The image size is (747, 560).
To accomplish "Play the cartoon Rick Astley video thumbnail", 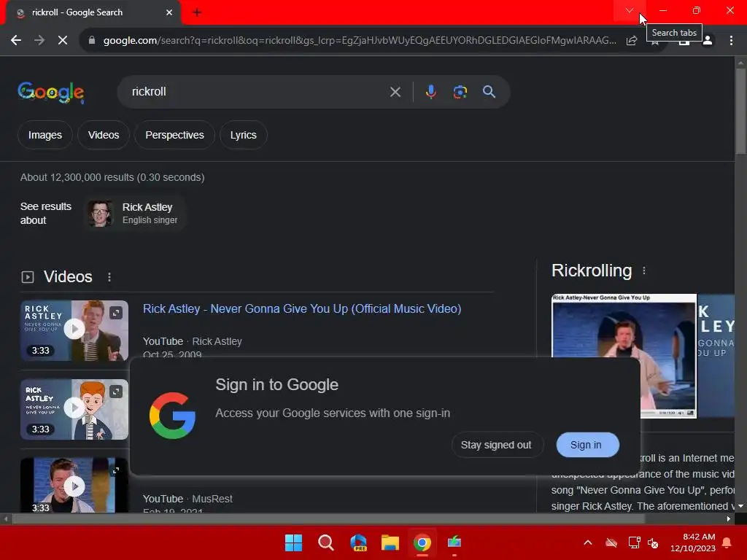I will (x=74, y=408).
